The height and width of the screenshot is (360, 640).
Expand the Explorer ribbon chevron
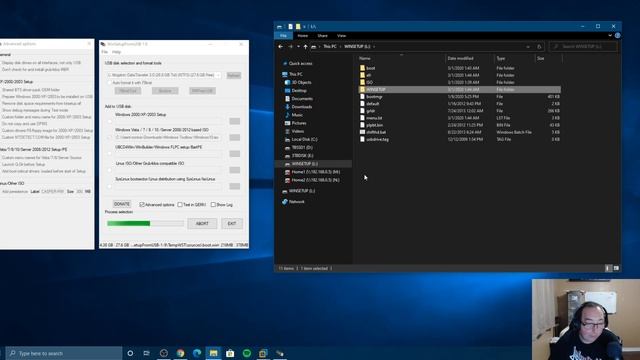click(610, 36)
